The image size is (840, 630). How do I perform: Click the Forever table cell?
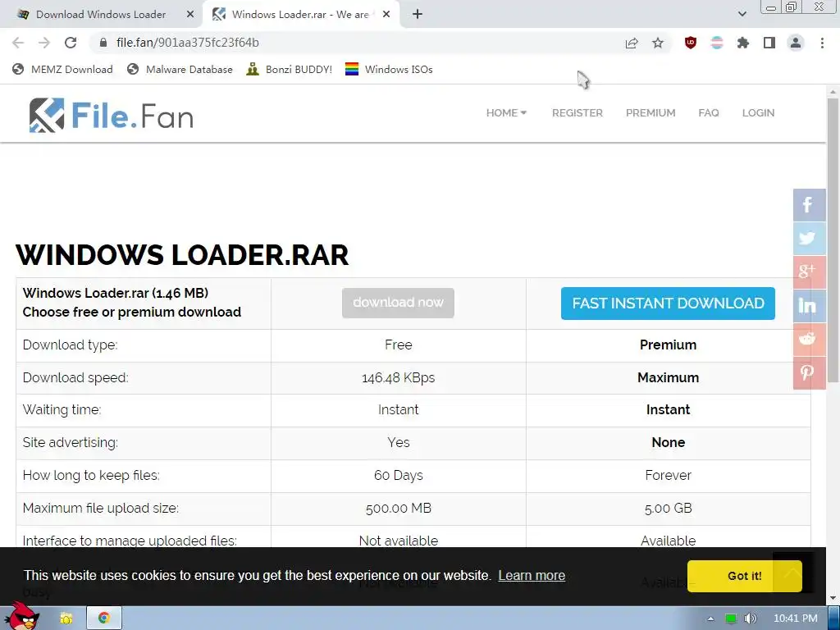(668, 475)
